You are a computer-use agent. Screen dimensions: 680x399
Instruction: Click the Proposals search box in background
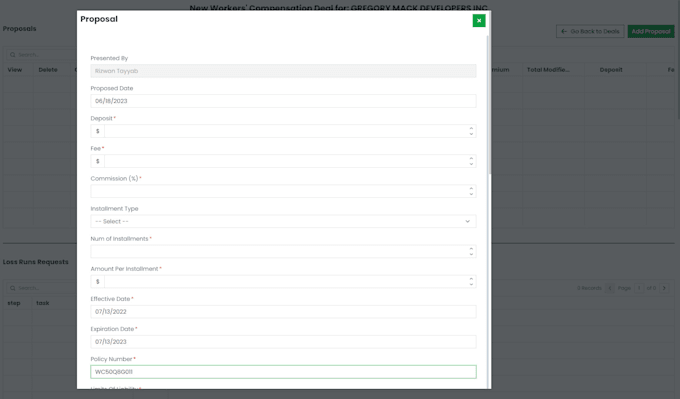pos(41,55)
